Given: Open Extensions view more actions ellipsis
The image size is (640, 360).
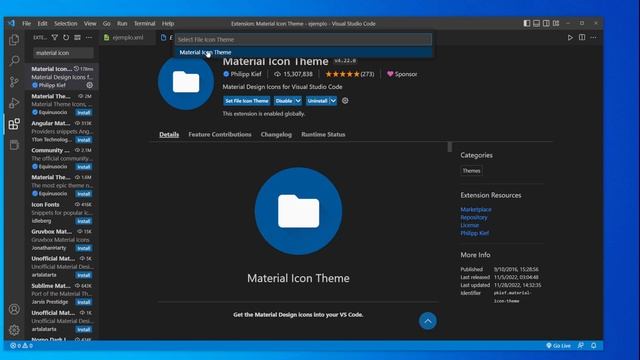Looking at the screenshot, I should [x=89, y=38].
